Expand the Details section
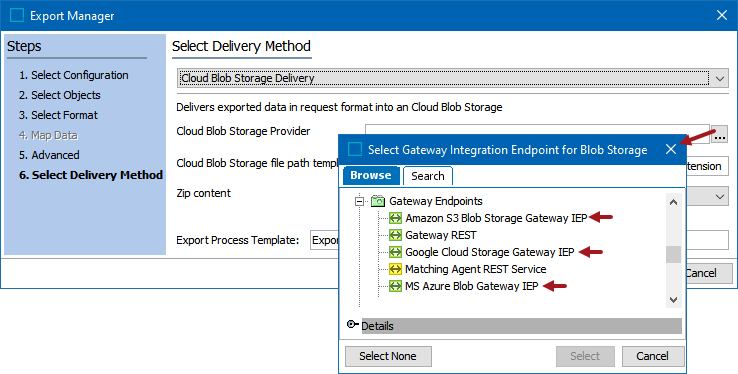 [x=352, y=324]
